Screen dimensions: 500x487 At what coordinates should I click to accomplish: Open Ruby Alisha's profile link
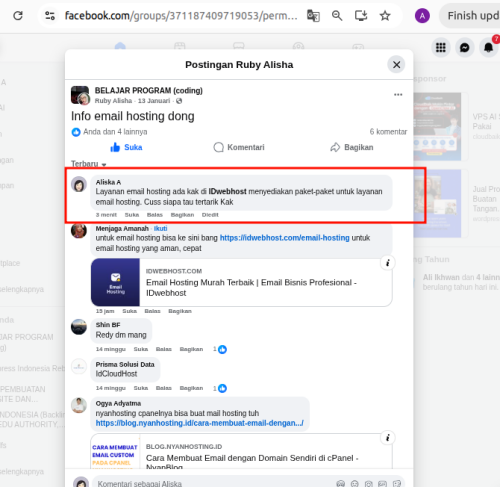pos(113,101)
